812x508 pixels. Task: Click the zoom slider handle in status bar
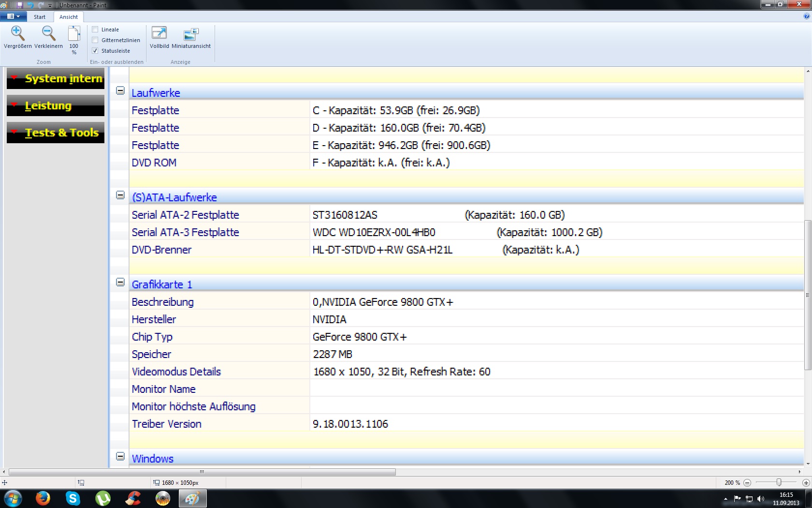[x=779, y=482]
